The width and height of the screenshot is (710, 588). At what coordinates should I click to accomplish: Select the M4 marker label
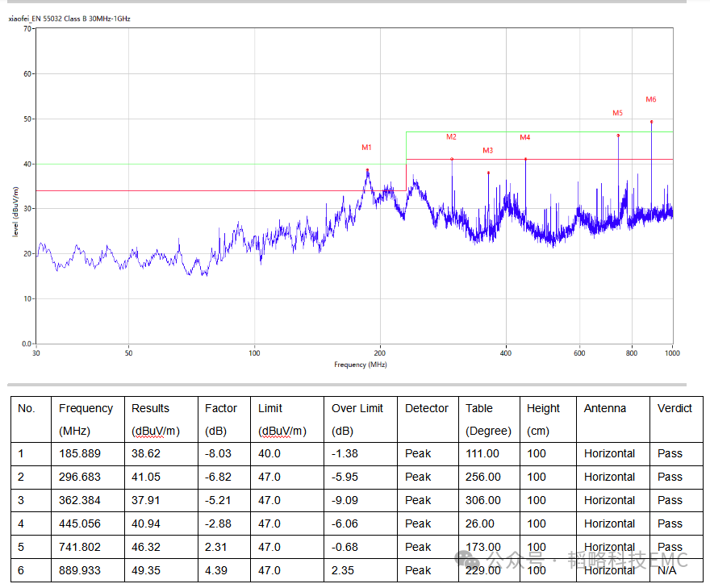pos(524,137)
